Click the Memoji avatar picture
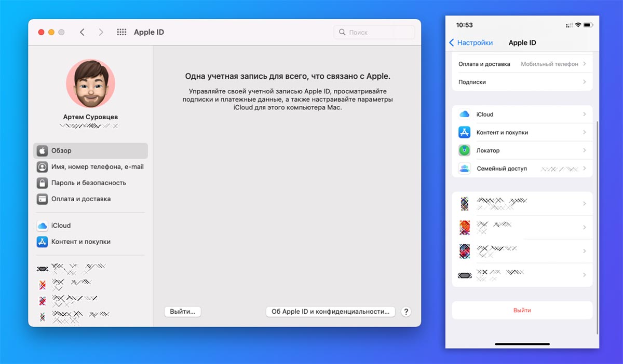The height and width of the screenshot is (364, 623). [90, 83]
